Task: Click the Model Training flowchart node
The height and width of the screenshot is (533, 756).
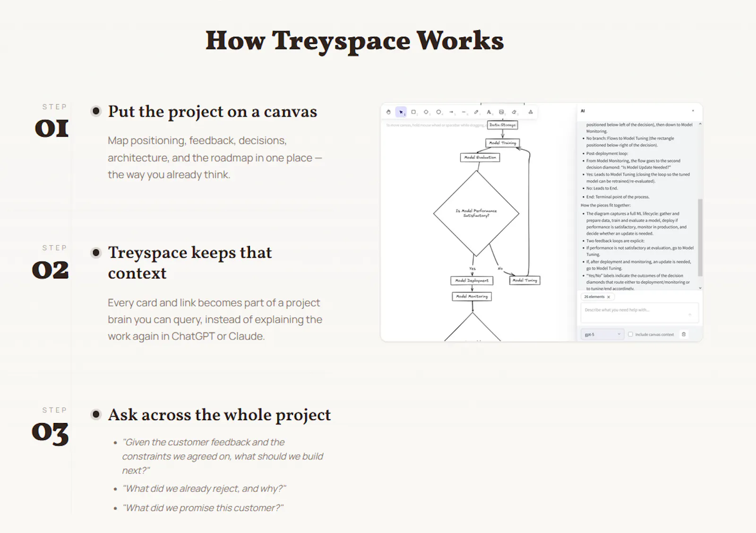Action: pos(503,143)
